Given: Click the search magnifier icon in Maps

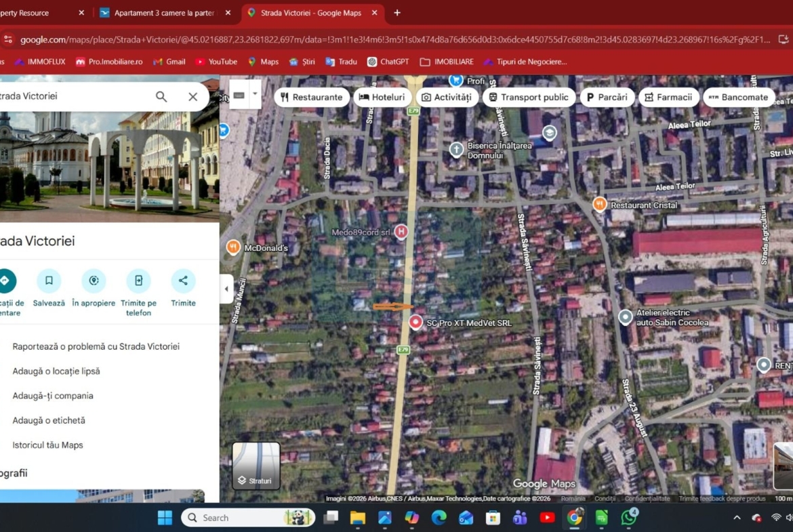Looking at the screenshot, I should tap(161, 97).
